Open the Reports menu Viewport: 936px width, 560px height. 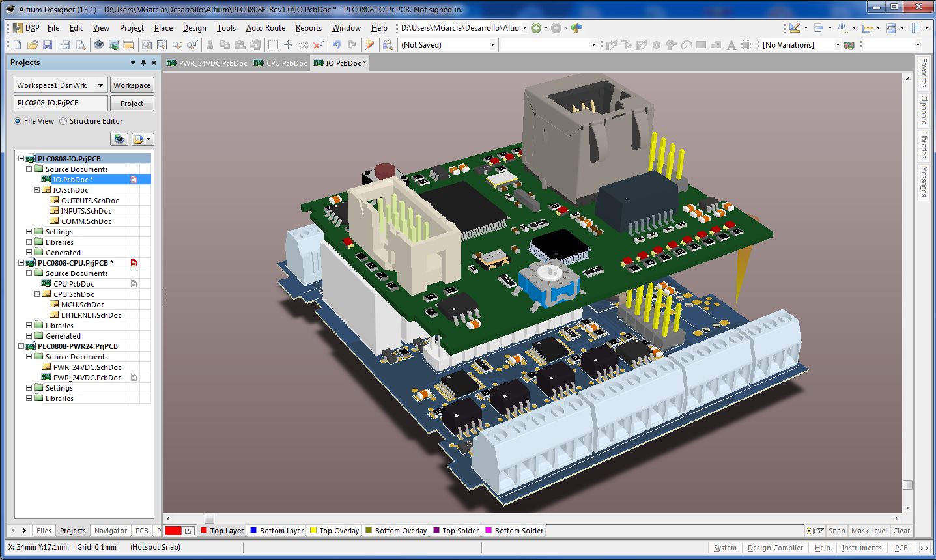pyautogui.click(x=308, y=28)
